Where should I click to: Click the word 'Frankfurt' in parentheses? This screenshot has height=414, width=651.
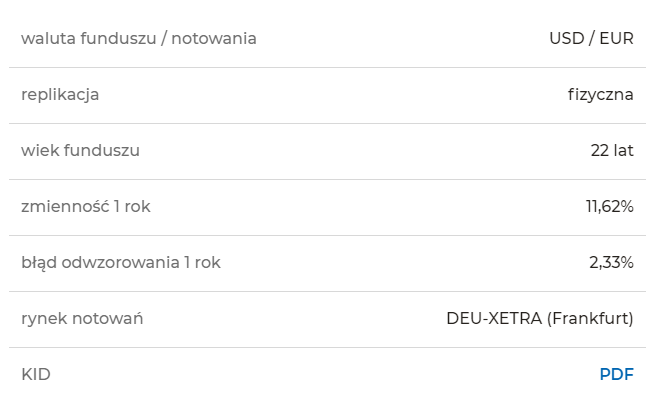591,318
